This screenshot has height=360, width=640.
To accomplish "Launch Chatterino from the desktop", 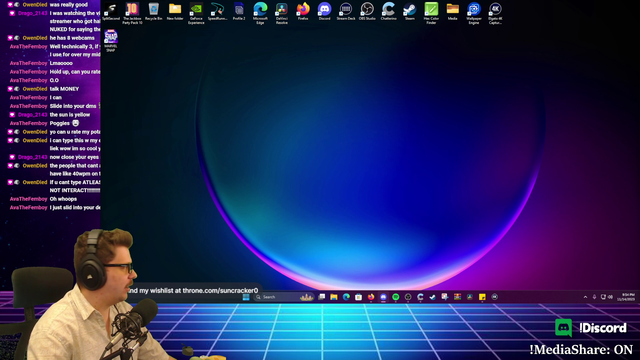I will [389, 11].
